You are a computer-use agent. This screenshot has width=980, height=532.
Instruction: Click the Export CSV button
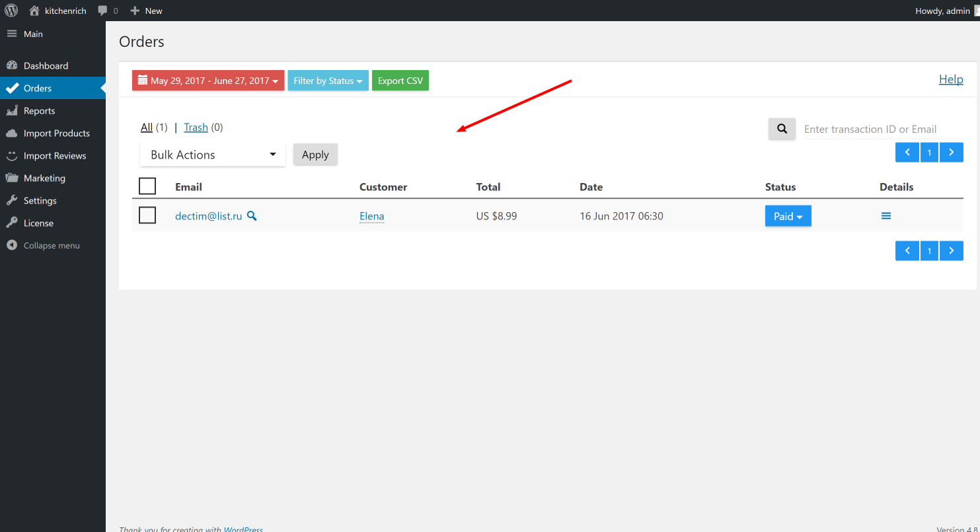click(400, 81)
